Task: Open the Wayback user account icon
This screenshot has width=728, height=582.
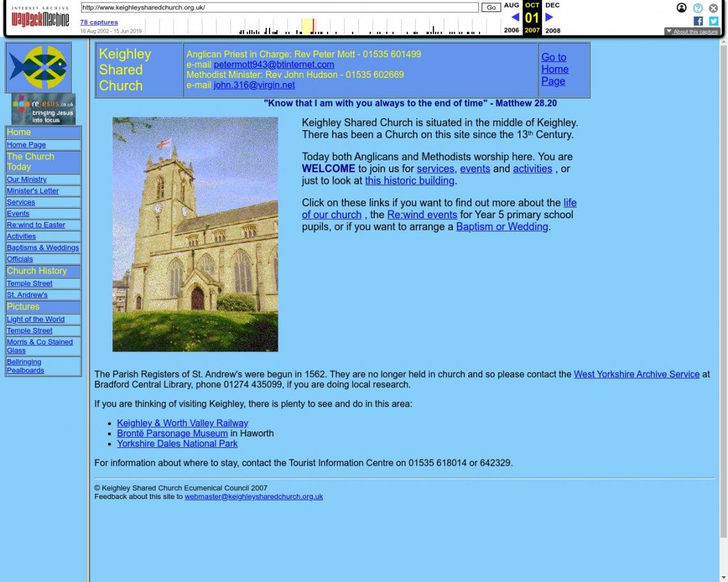Action: pyautogui.click(x=681, y=8)
